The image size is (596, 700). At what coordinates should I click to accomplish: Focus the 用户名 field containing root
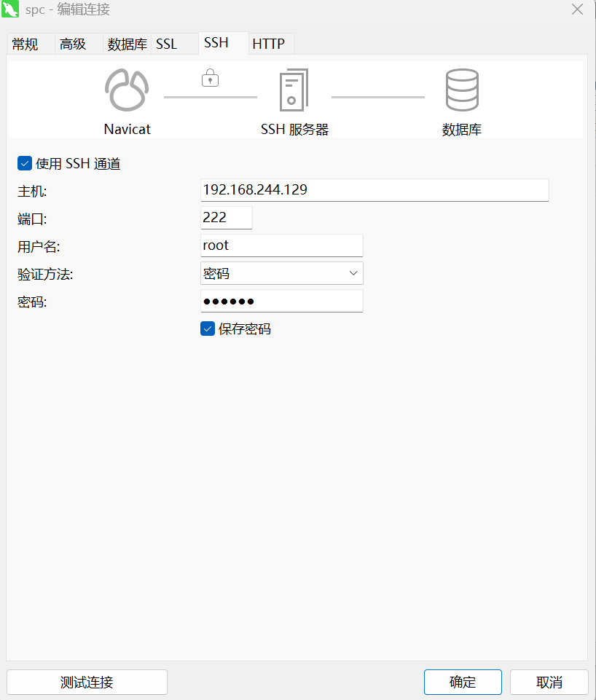coord(281,245)
